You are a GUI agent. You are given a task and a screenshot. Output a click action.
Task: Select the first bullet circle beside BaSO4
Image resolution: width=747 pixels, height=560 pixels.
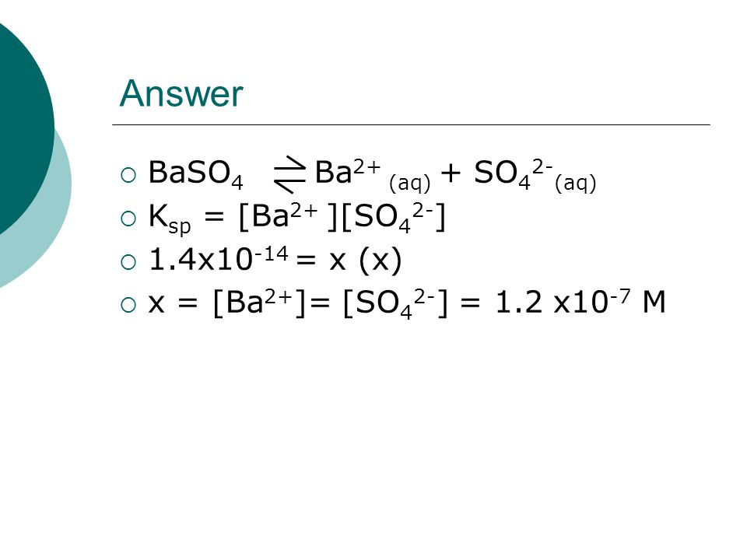(x=128, y=175)
